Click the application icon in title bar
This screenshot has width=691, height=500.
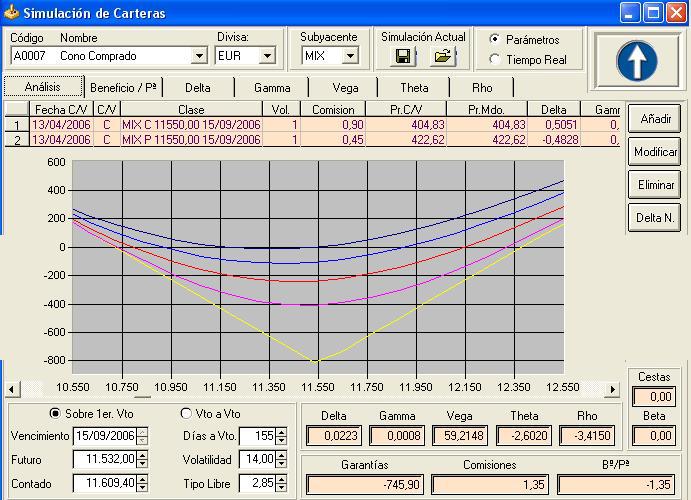click(11, 12)
